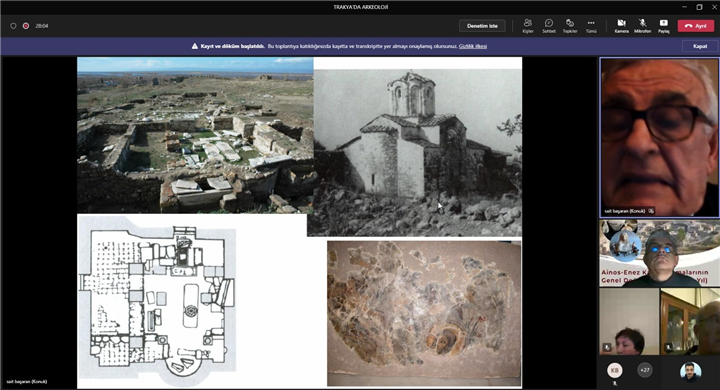Select the Ainos-Enez presenter video tile

[x=659, y=253]
